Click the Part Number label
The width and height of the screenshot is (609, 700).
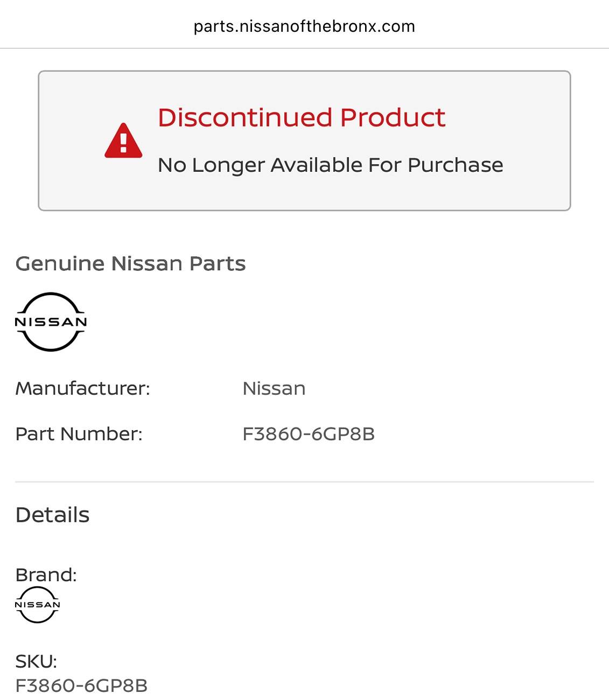point(79,433)
